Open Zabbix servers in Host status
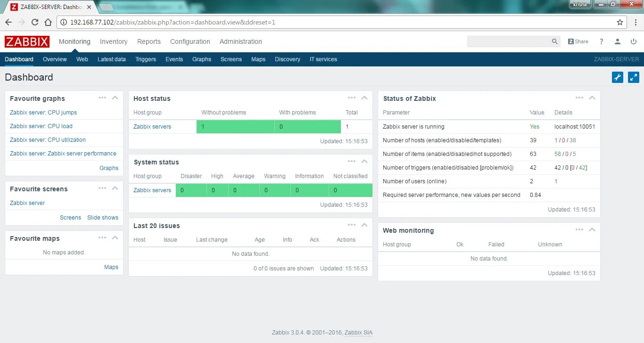Image resolution: width=644 pixels, height=343 pixels. pyautogui.click(x=152, y=127)
